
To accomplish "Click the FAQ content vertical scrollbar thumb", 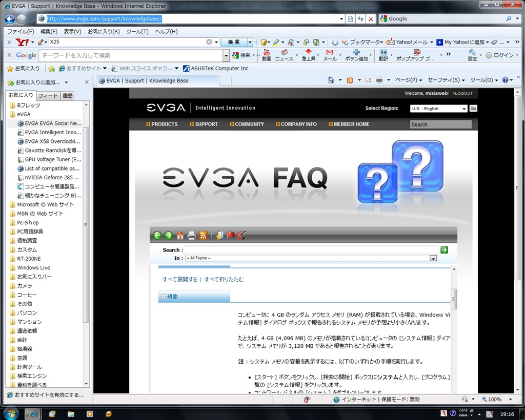I will pyautogui.click(x=454, y=299).
